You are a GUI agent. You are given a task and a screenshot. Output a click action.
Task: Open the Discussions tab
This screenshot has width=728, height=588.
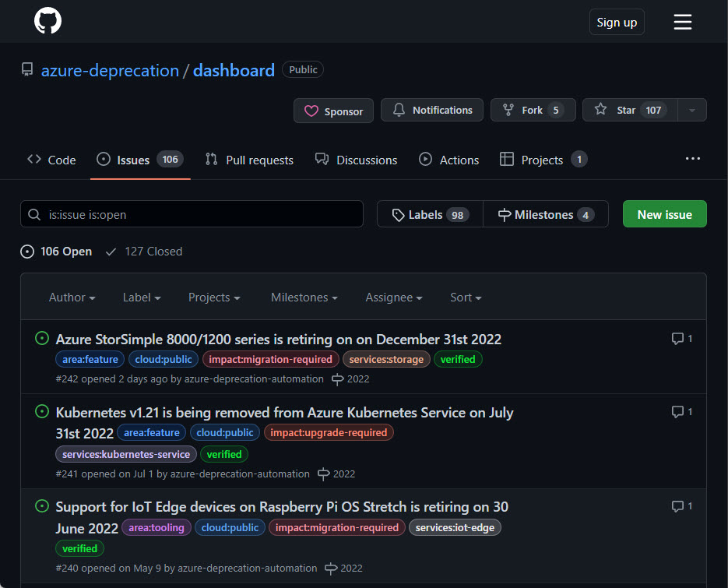[356, 160]
